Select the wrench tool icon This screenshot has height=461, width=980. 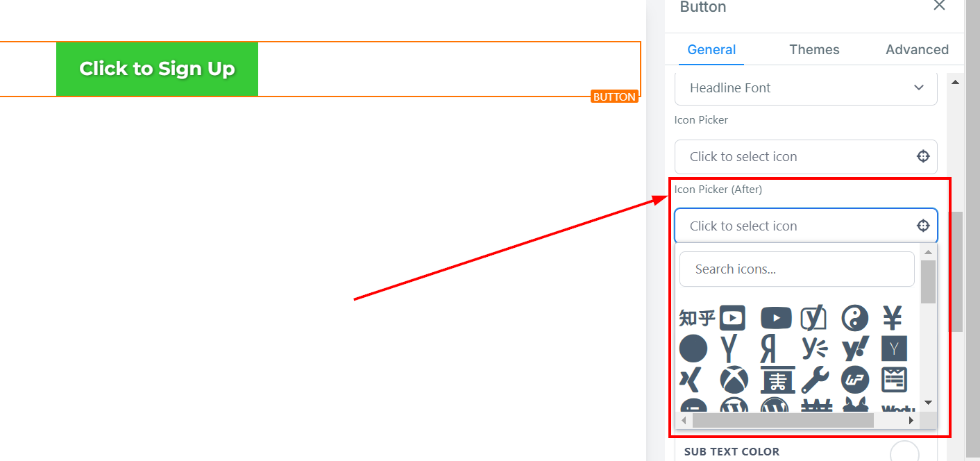coord(816,380)
